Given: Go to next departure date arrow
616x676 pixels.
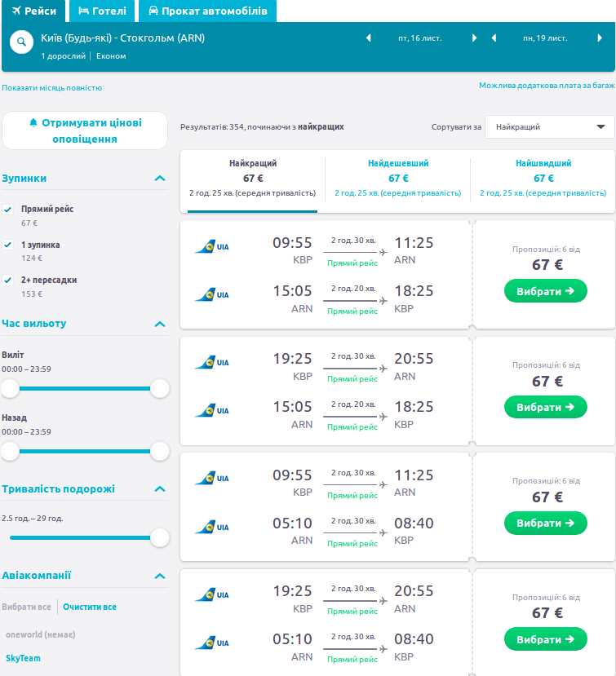Looking at the screenshot, I should point(474,38).
